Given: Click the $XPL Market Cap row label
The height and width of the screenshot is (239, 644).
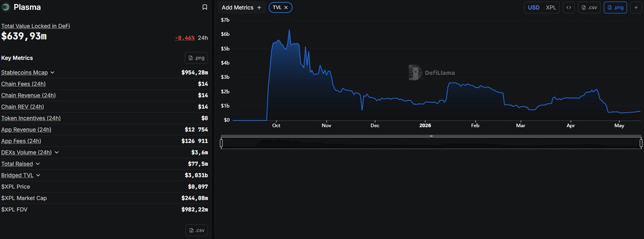Looking at the screenshot, I should click(24, 198).
